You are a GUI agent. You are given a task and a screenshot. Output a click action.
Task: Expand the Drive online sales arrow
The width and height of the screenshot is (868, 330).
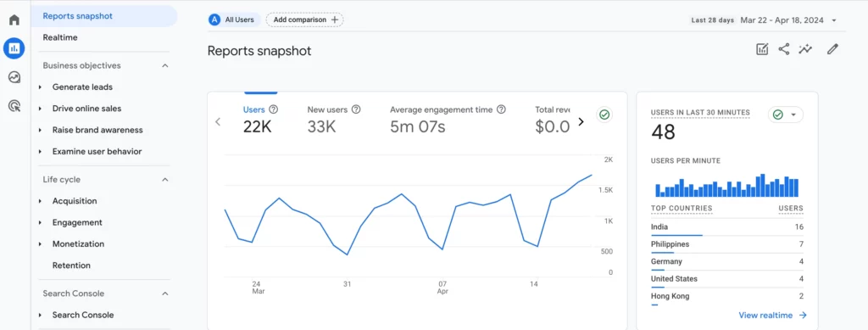point(41,109)
